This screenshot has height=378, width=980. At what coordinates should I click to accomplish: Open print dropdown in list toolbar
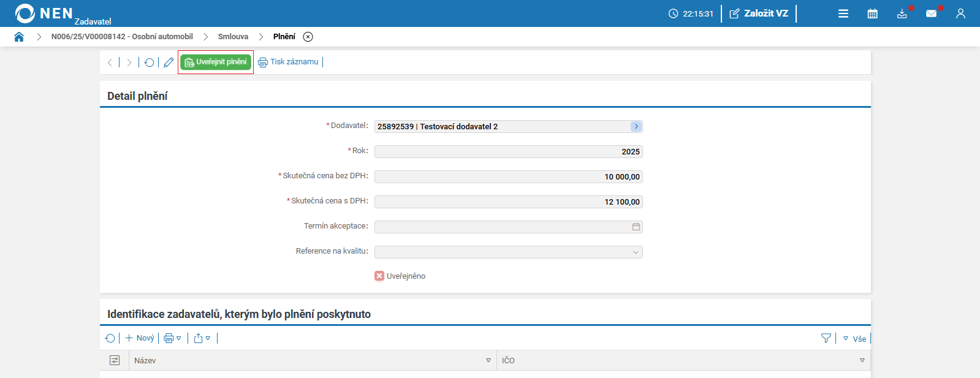coord(172,338)
